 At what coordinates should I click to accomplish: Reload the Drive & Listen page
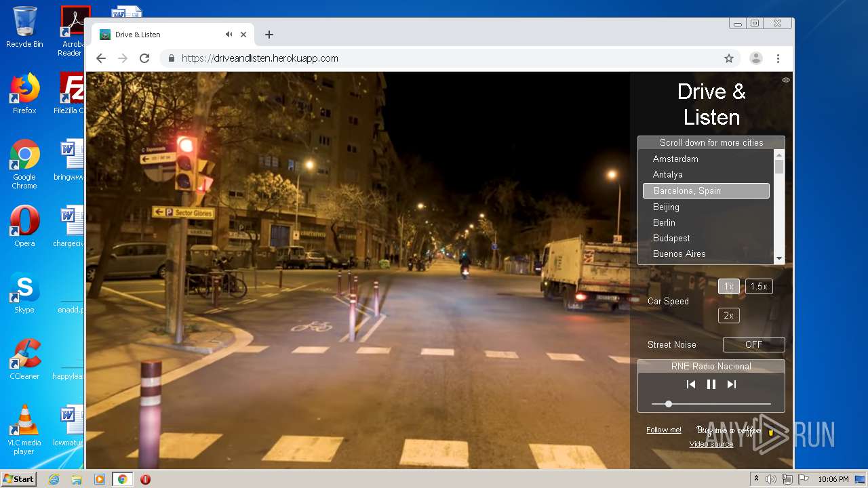144,58
